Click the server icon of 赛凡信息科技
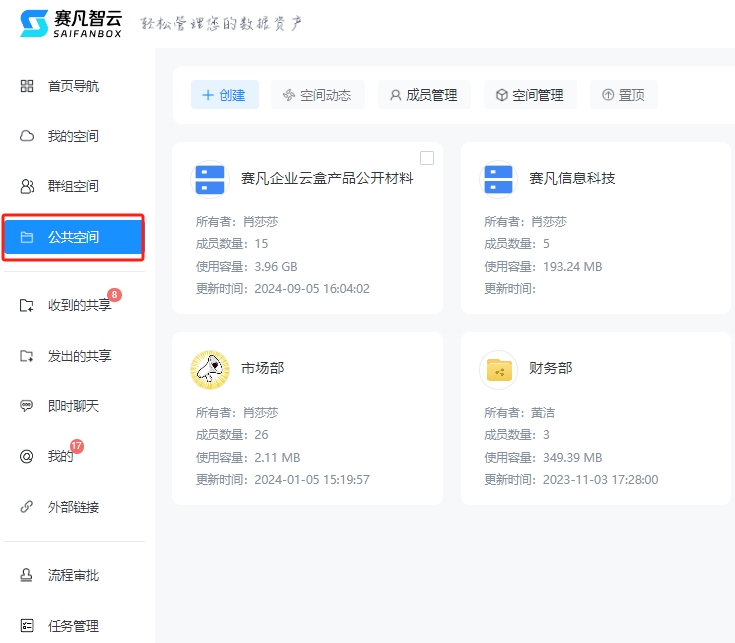Viewport: 735px width, 643px height. coord(498,179)
